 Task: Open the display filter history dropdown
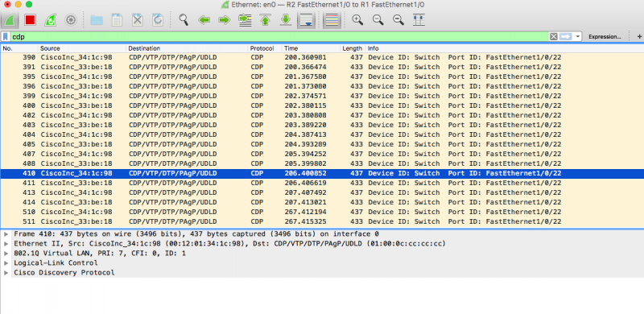(578, 36)
